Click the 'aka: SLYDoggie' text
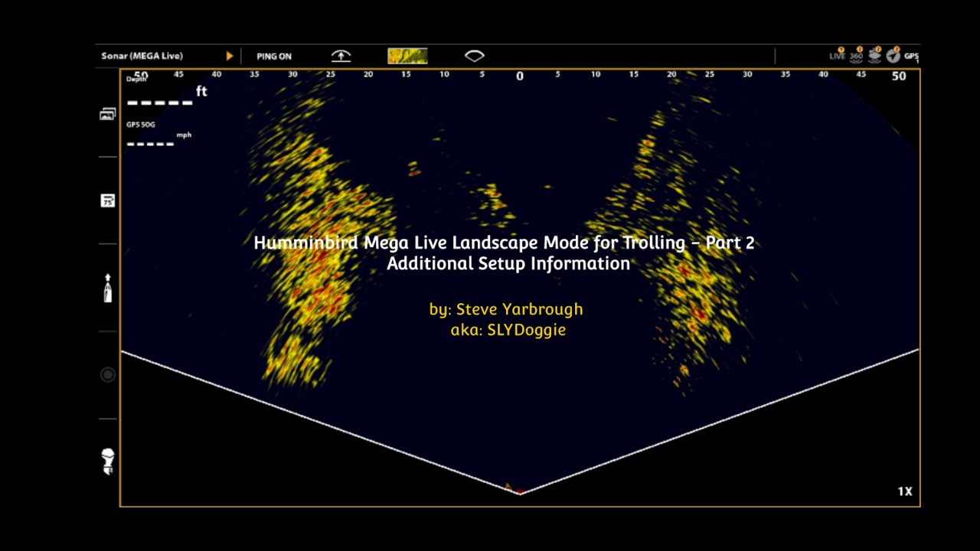980x551 pixels. click(508, 330)
